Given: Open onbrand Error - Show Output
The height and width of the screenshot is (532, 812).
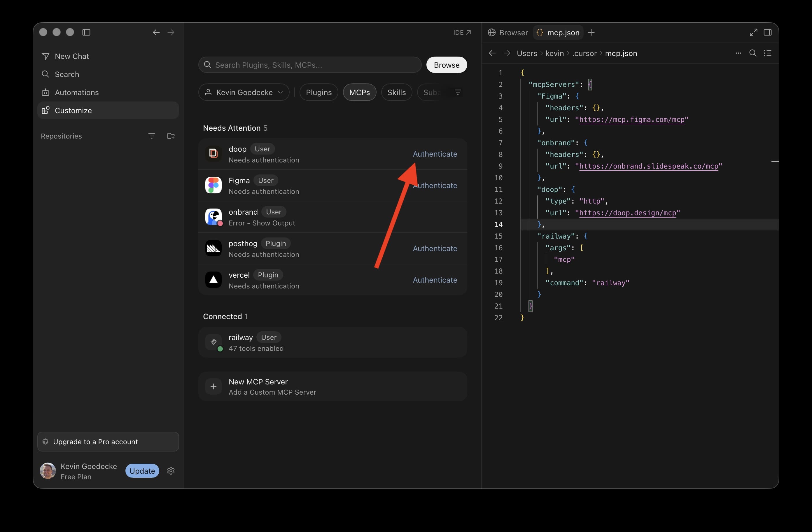Looking at the screenshot, I should [262, 223].
